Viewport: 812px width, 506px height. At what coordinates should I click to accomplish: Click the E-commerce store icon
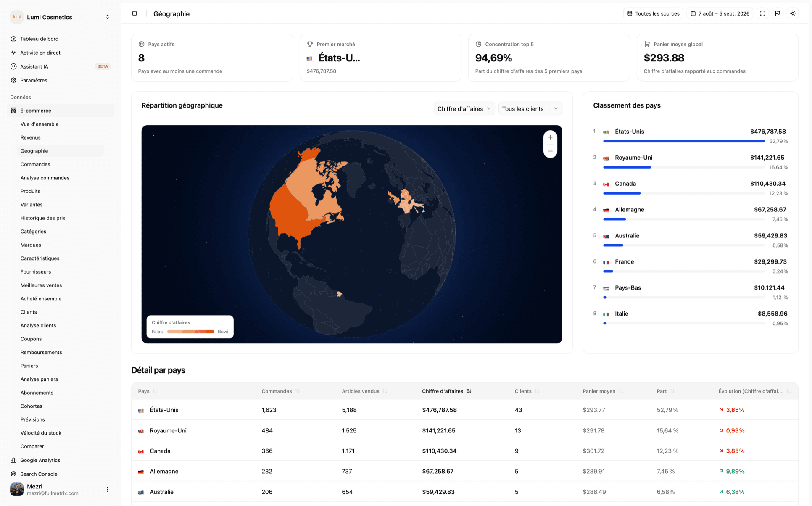coord(13,111)
